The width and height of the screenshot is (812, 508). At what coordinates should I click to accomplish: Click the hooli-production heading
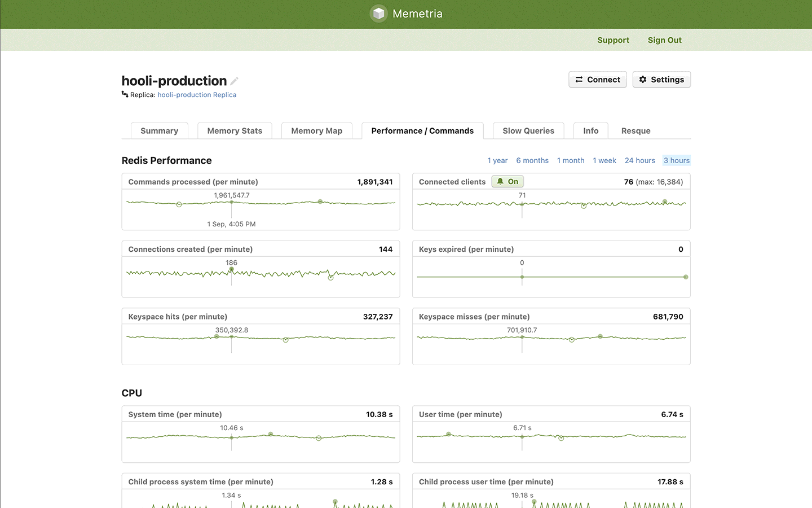(x=174, y=81)
